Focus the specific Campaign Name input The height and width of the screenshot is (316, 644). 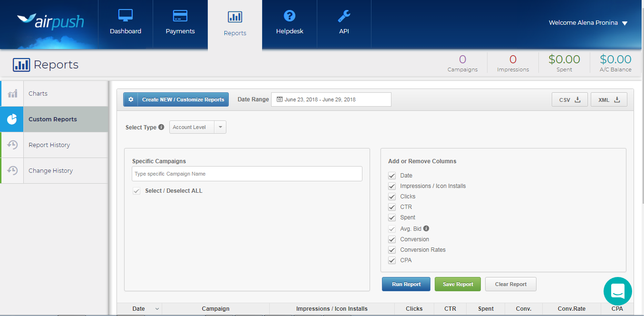[x=247, y=174]
